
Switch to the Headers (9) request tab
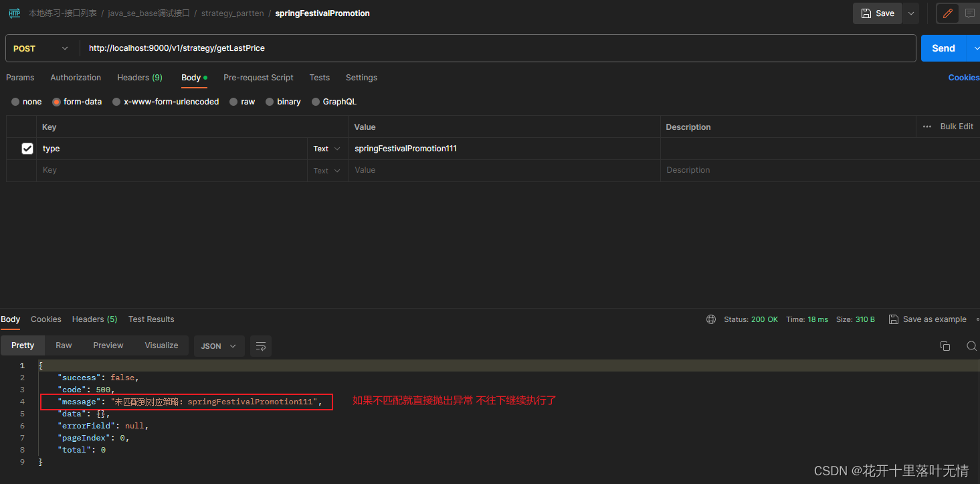pos(140,78)
